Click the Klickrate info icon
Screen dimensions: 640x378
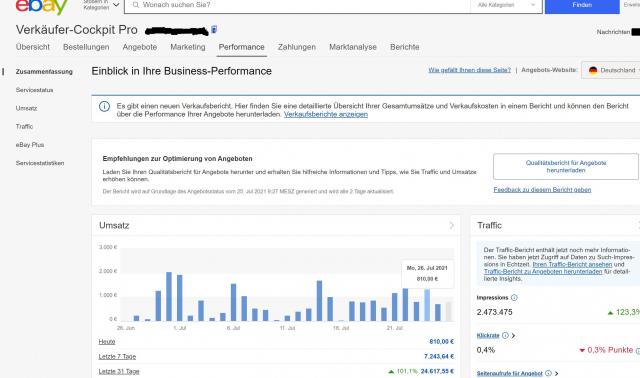505,336
